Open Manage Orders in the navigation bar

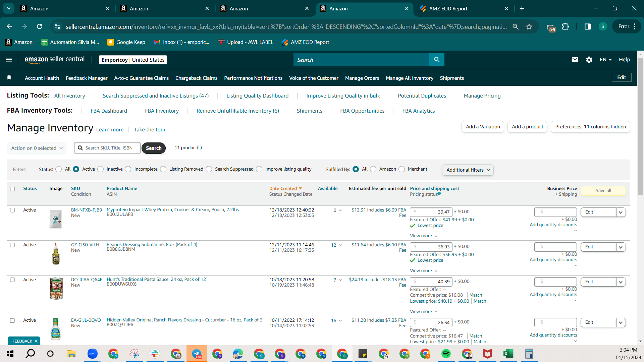tap(362, 78)
